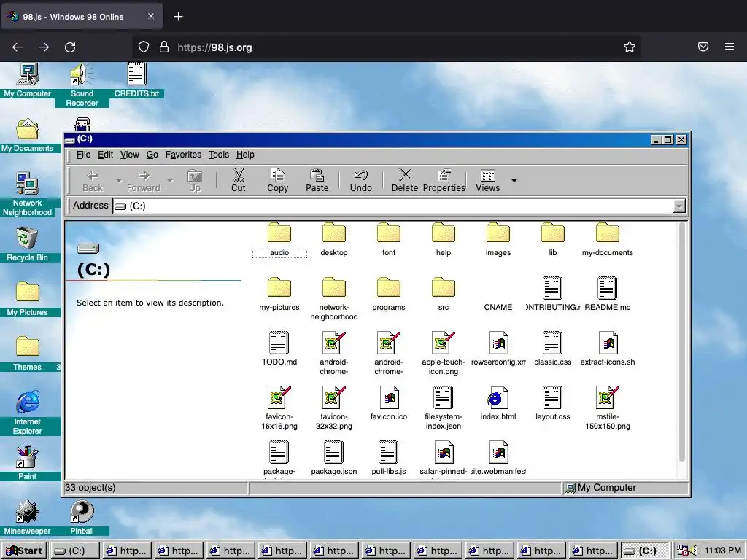Select the favicon-16x16.png file

point(279,408)
